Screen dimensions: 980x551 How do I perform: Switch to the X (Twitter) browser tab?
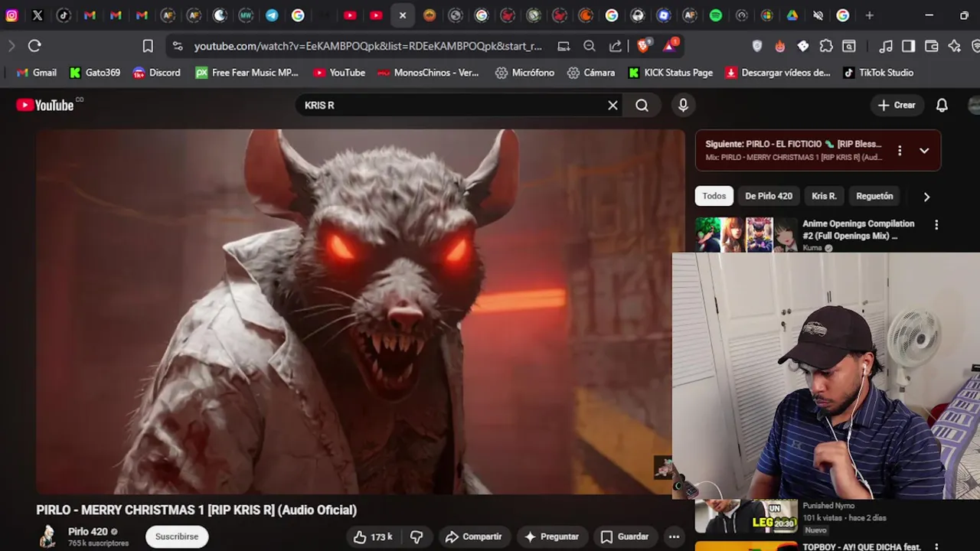tap(38, 15)
